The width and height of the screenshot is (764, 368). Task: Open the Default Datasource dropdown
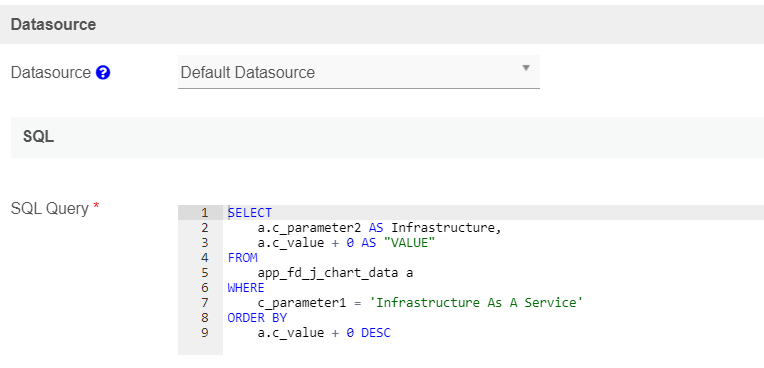[x=359, y=72]
